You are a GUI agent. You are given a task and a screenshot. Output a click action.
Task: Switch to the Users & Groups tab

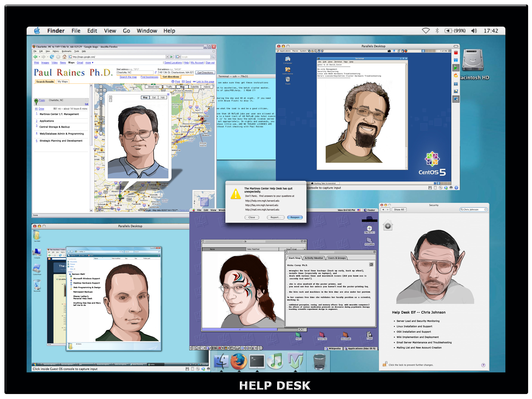point(337,258)
